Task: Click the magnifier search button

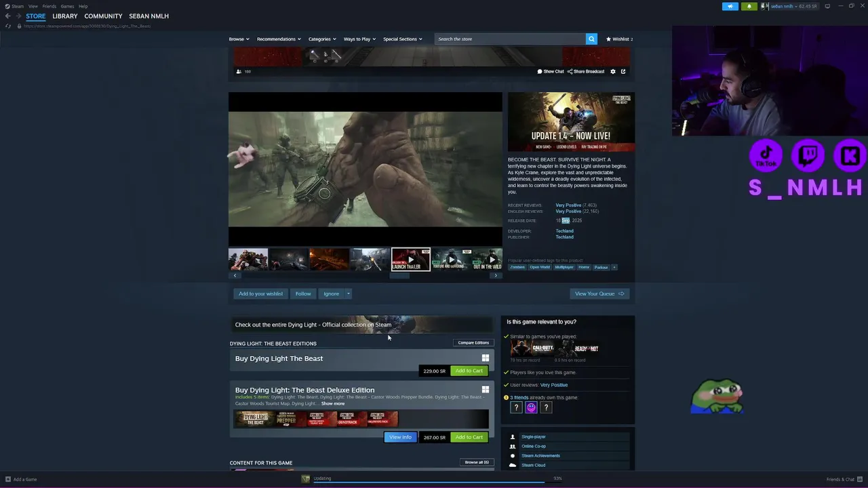Action: 591,39
